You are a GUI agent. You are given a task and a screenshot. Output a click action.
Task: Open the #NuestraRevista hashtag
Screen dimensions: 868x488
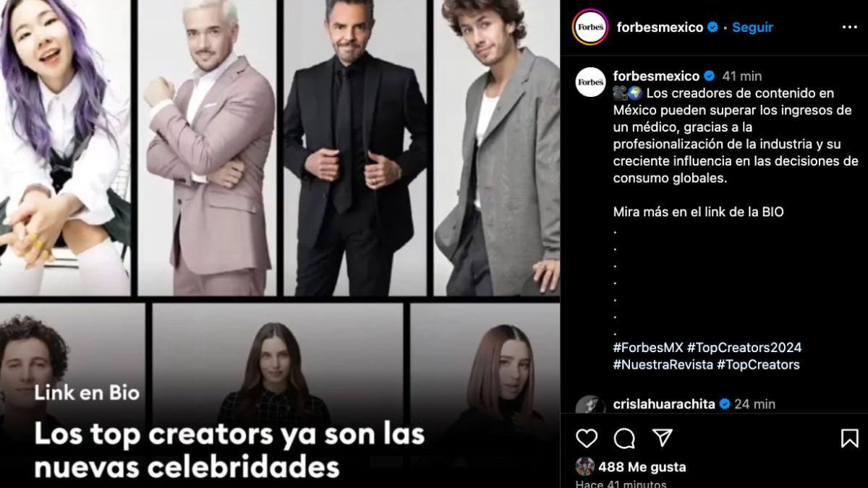coord(663,365)
